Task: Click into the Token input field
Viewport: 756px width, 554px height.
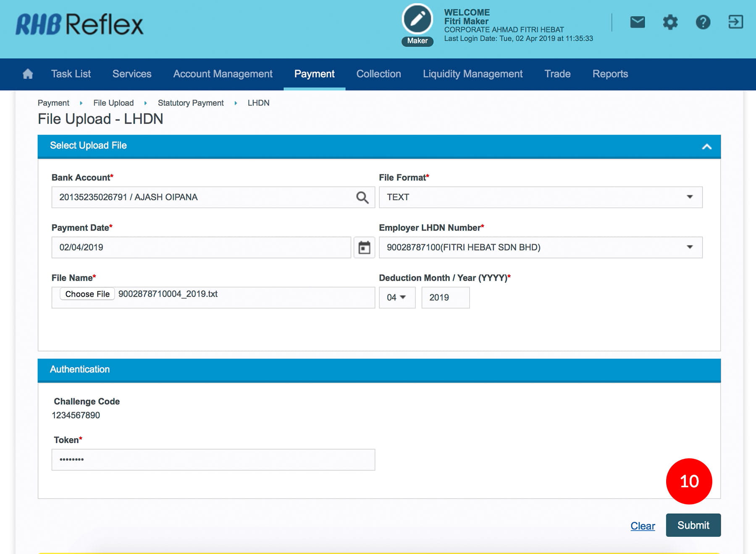Action: (213, 460)
